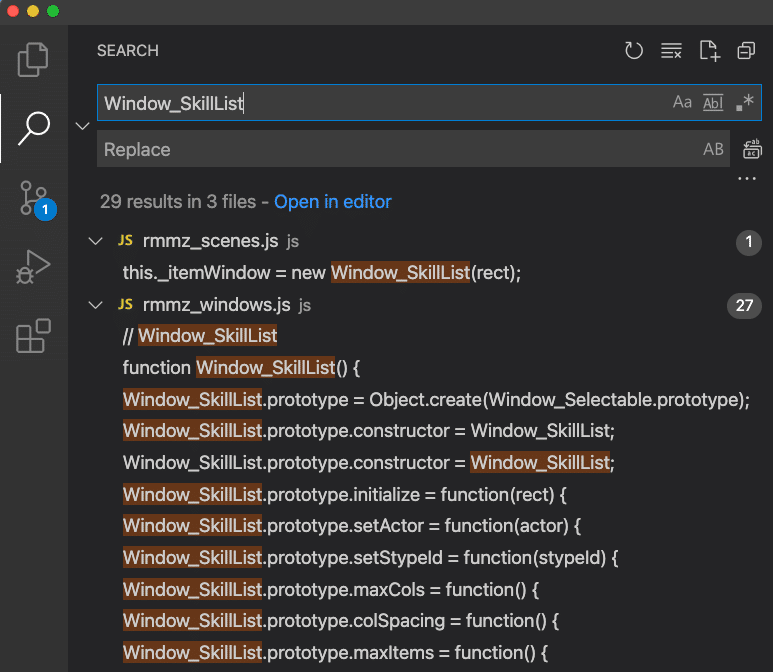Select the Search view icon

point(33,128)
